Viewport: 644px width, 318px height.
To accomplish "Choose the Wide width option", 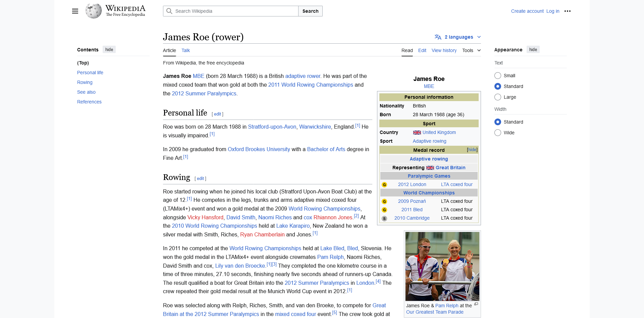I will point(498,133).
